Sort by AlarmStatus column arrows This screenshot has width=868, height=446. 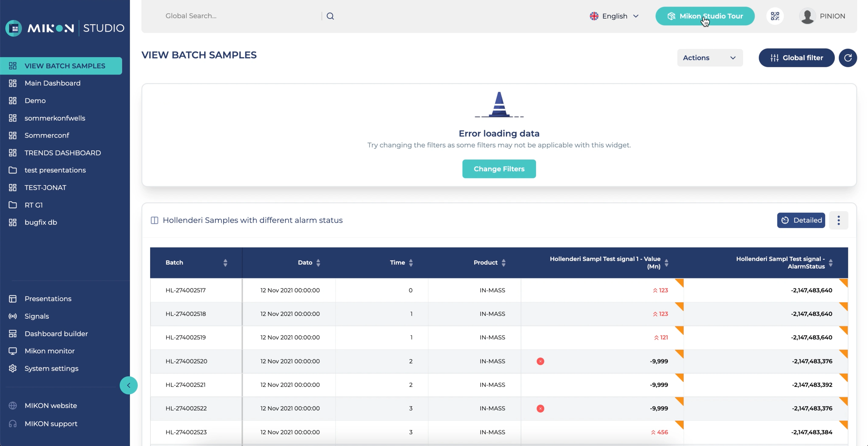point(831,263)
